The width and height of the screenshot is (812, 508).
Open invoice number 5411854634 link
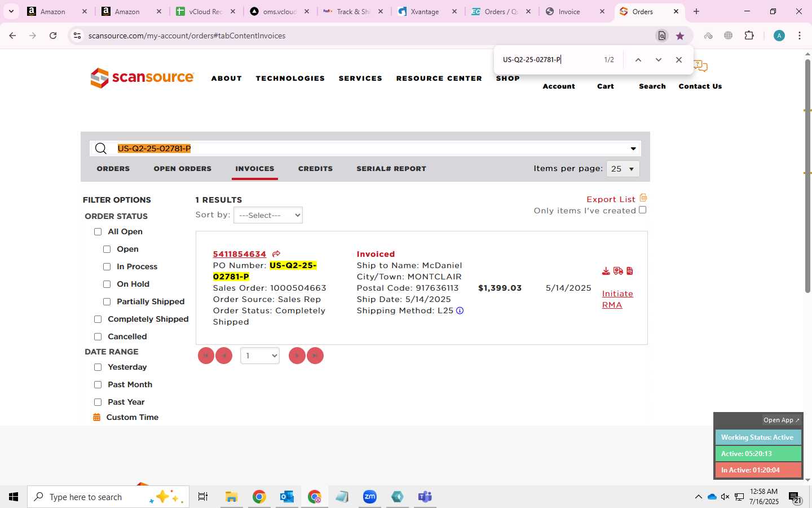[239, 254]
